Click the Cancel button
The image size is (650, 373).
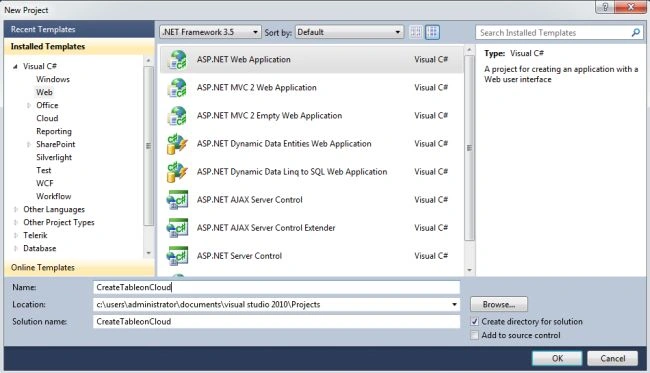613,358
